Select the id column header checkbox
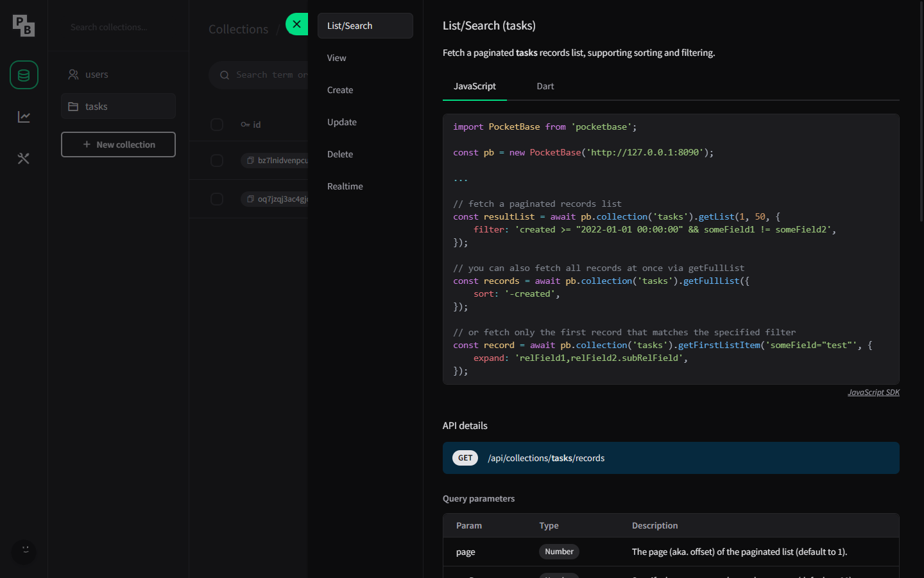The image size is (924, 578). pos(217,124)
